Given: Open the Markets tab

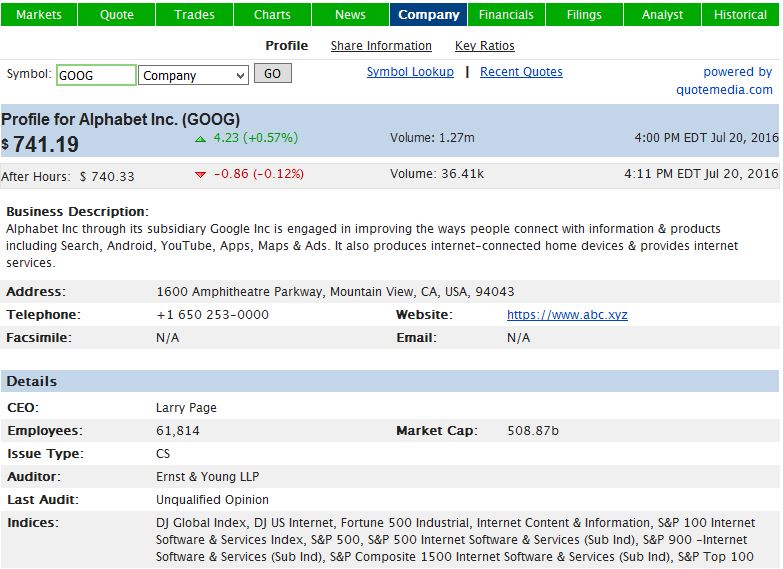Looking at the screenshot, I should pos(39,14).
